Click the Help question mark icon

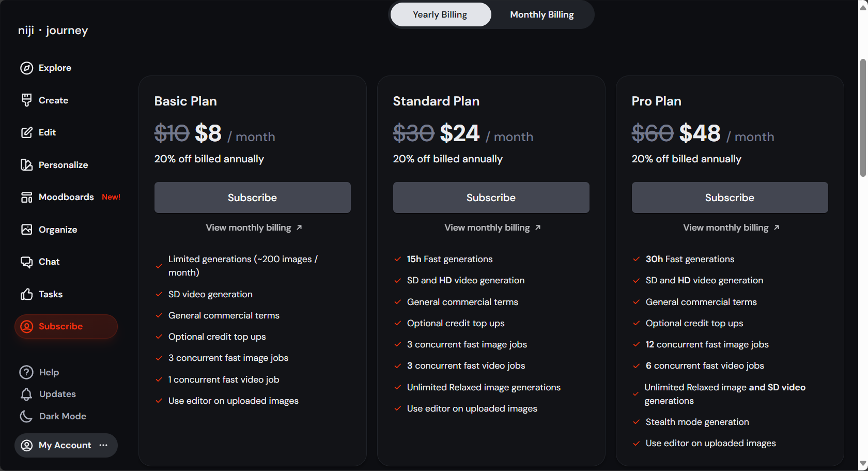coord(26,372)
